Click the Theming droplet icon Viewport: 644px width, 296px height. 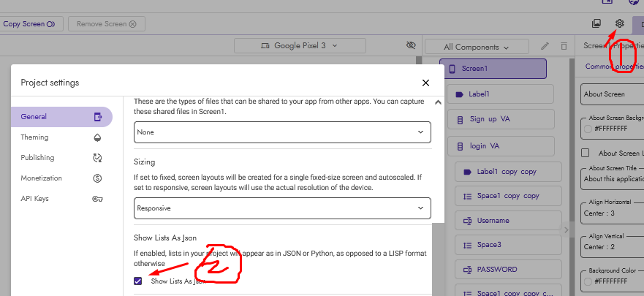pyautogui.click(x=97, y=137)
